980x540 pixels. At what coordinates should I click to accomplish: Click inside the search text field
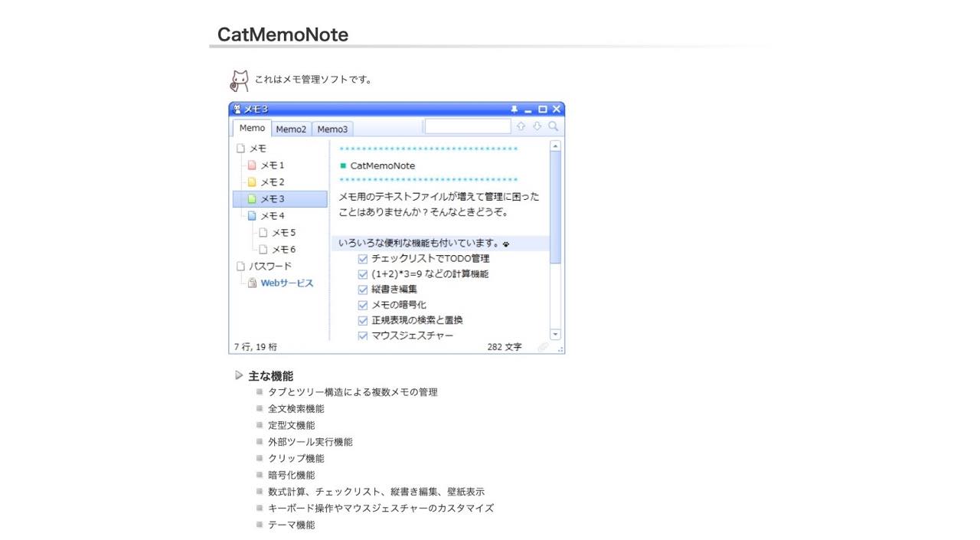(468, 126)
